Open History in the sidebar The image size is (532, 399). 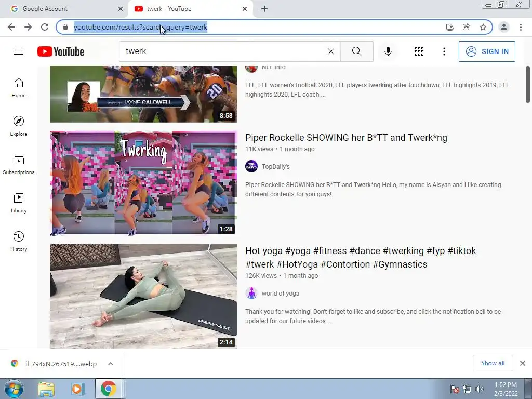point(19,241)
